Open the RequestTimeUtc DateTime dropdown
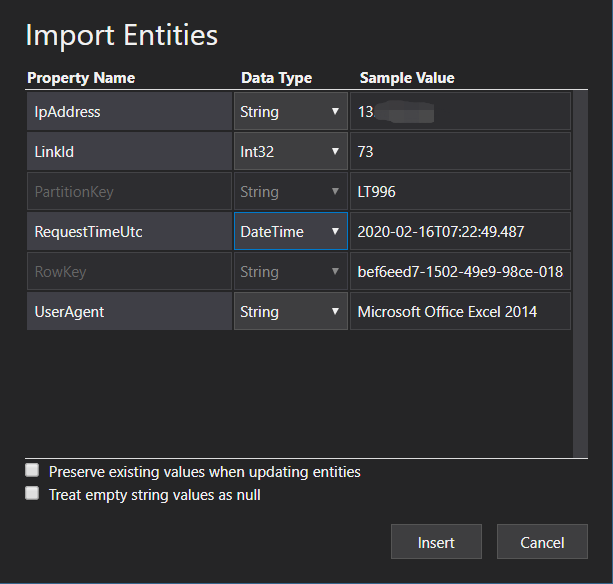The width and height of the screenshot is (613, 584). (x=290, y=232)
